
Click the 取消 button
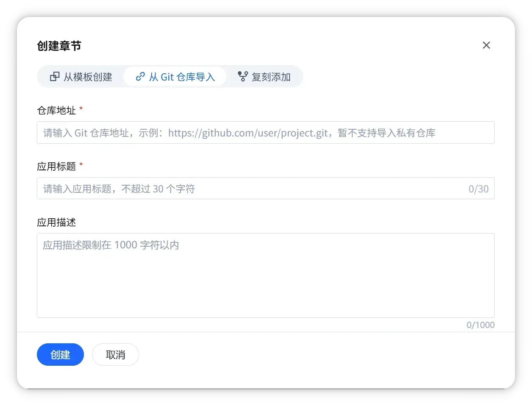[x=115, y=355]
